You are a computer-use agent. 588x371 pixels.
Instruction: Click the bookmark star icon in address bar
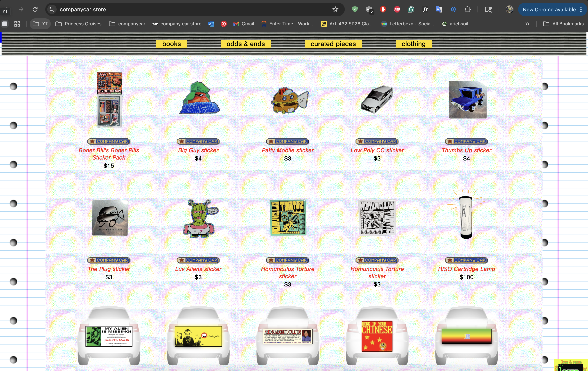335,10
